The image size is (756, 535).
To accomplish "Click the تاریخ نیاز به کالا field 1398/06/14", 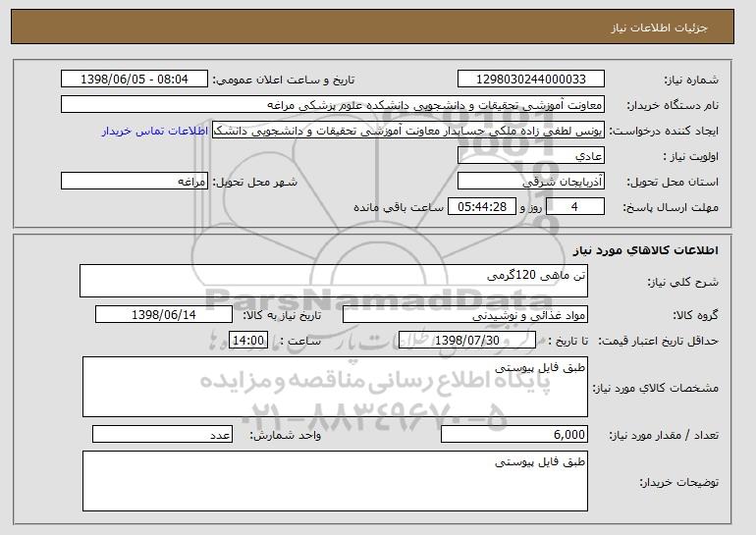I will pos(164,315).
